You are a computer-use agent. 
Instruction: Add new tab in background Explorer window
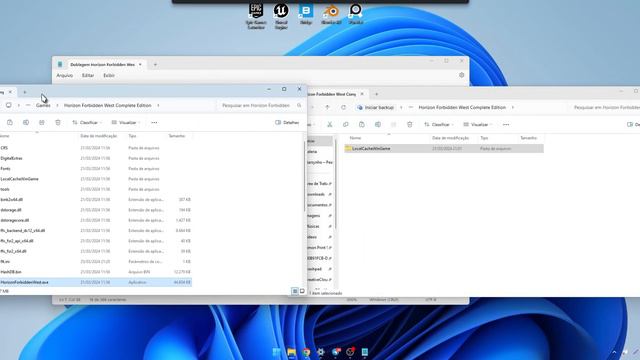[376, 94]
